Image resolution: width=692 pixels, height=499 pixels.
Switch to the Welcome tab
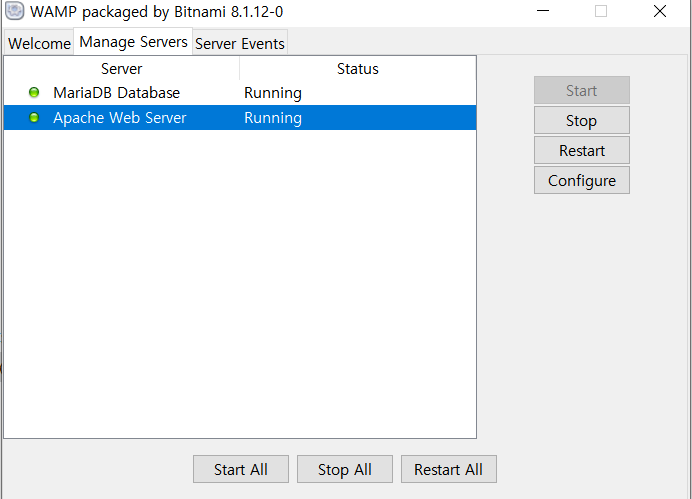point(39,43)
